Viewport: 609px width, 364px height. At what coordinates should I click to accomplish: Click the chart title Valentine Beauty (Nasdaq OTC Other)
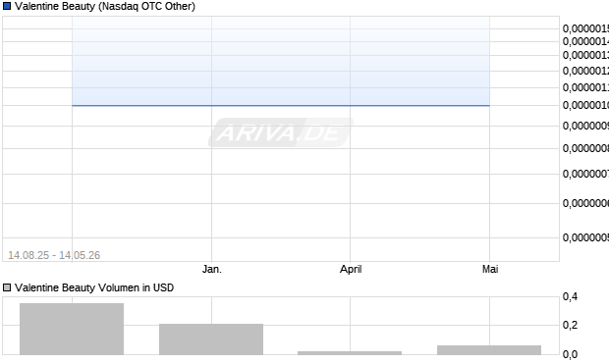[105, 6]
